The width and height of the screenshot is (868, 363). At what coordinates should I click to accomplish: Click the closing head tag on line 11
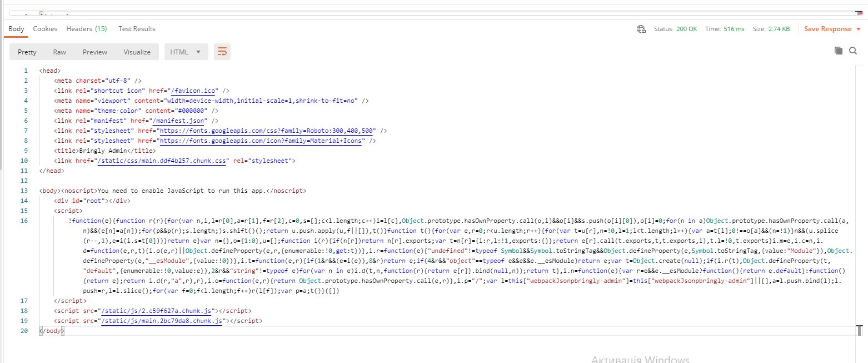[52, 171]
